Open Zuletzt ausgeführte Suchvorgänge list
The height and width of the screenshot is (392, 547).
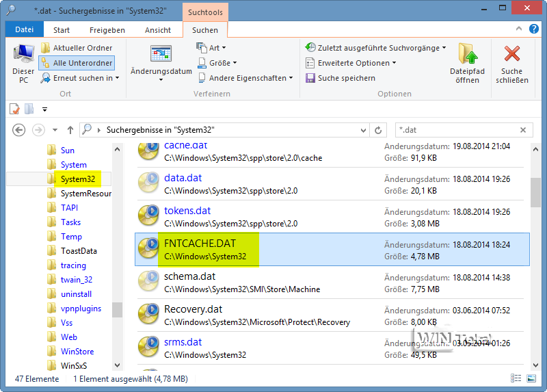point(375,47)
